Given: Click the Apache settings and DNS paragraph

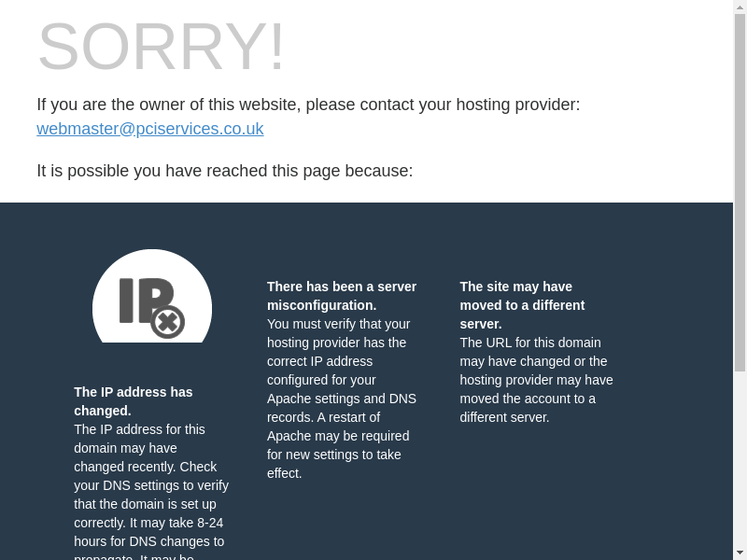Looking at the screenshot, I should (342, 399).
